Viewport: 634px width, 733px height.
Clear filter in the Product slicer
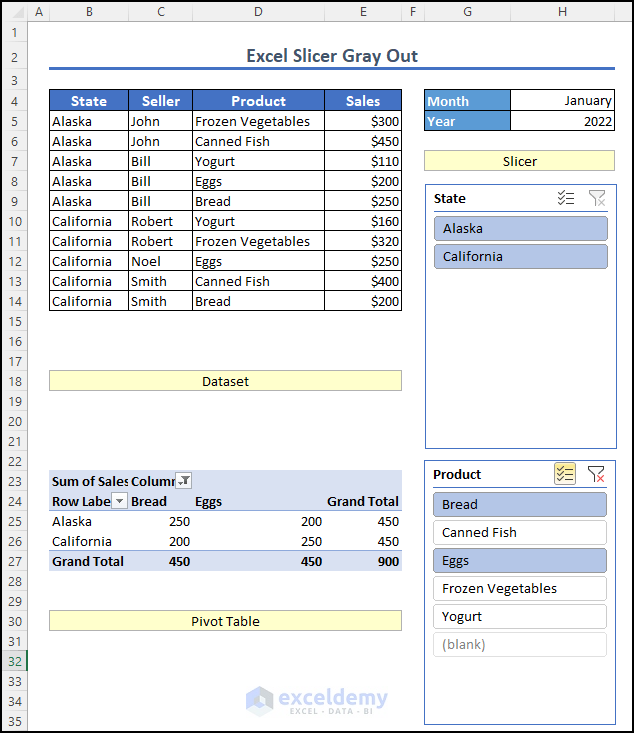coord(596,474)
